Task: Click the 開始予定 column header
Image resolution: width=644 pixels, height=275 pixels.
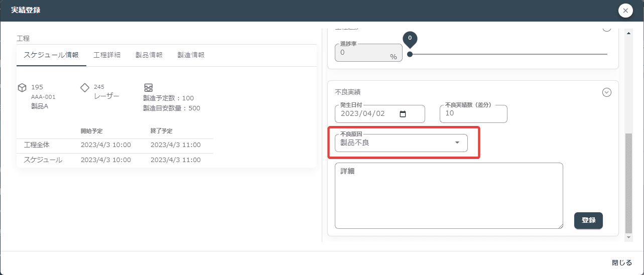Action: 92,131
